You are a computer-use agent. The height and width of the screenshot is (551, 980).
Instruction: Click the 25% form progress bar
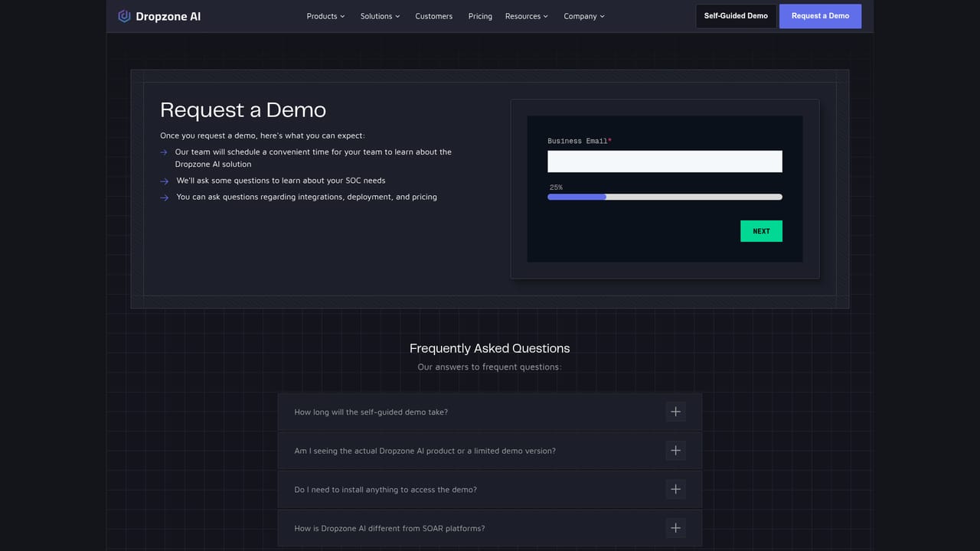pos(665,197)
